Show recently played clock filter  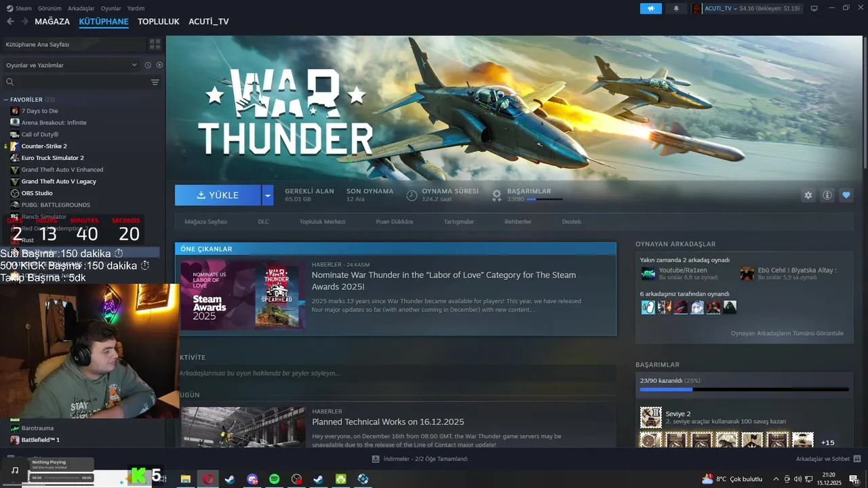[148, 65]
